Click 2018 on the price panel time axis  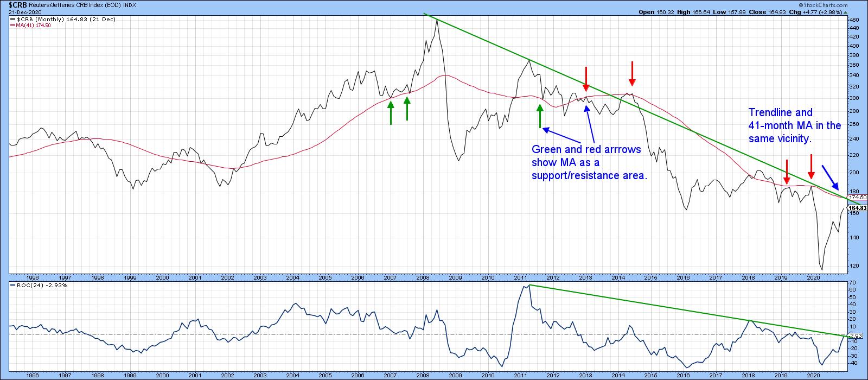click(749, 277)
